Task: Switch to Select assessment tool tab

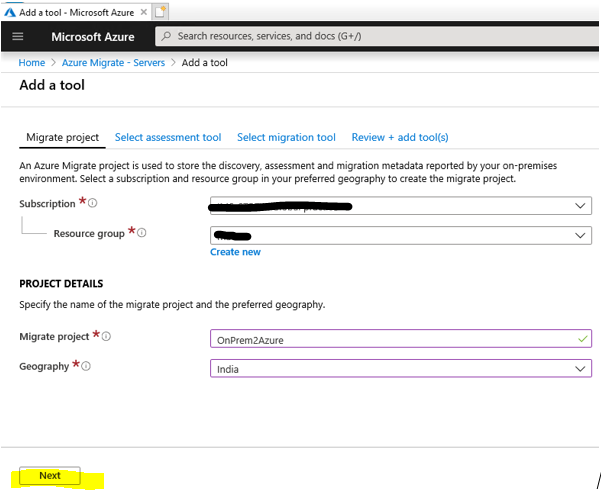Action: point(168,137)
